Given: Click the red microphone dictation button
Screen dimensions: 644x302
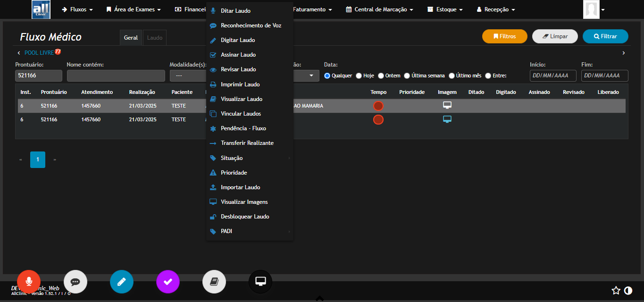Looking at the screenshot, I should [x=29, y=282].
